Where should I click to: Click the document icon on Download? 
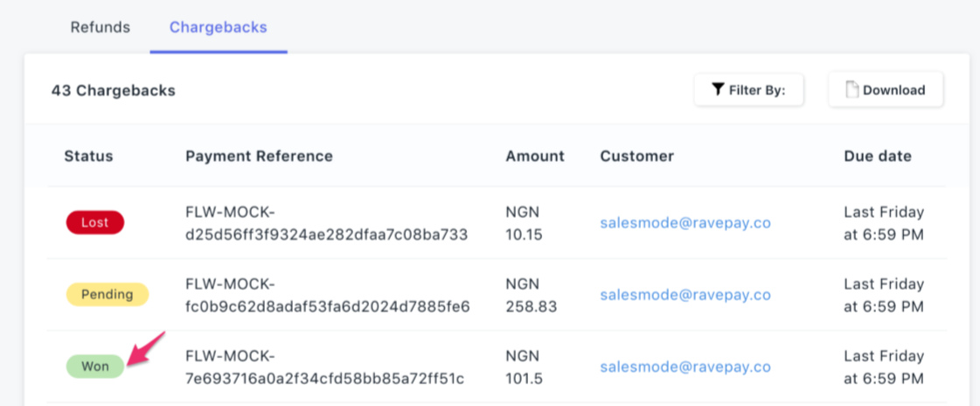pos(851,89)
